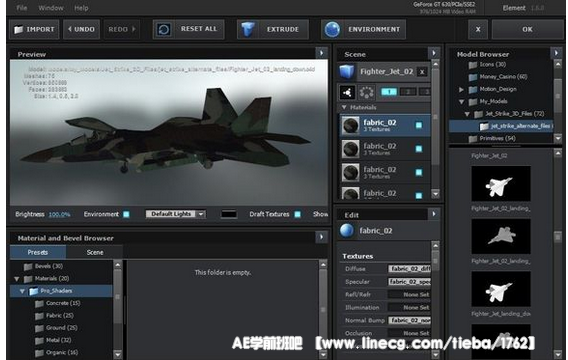Viewport: 568px width, 360px height.
Task: Expand the Motion_Design folder arrow
Action: coord(461,89)
